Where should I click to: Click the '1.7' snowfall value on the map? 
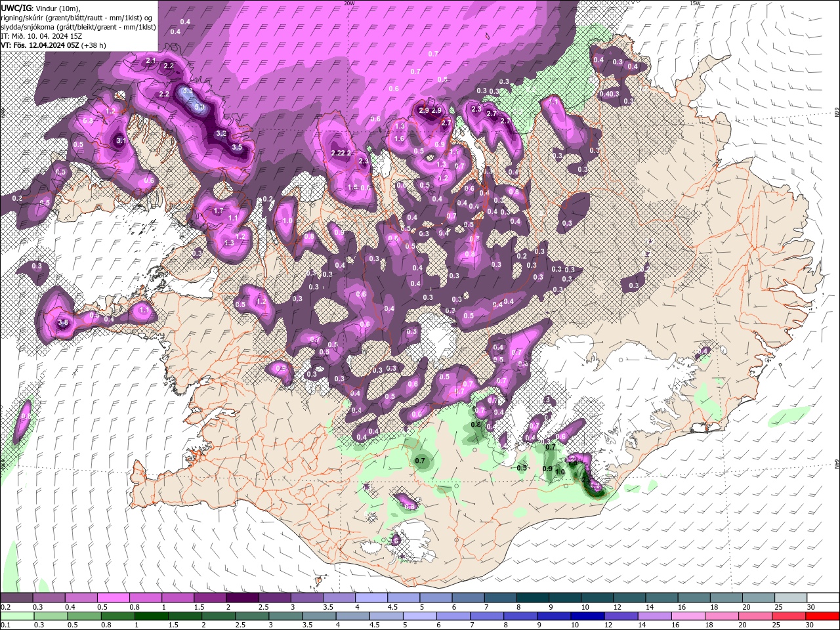coord(219,211)
